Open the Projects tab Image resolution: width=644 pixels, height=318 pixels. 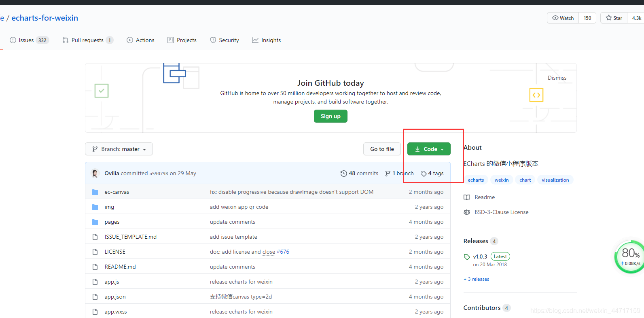pyautogui.click(x=182, y=40)
